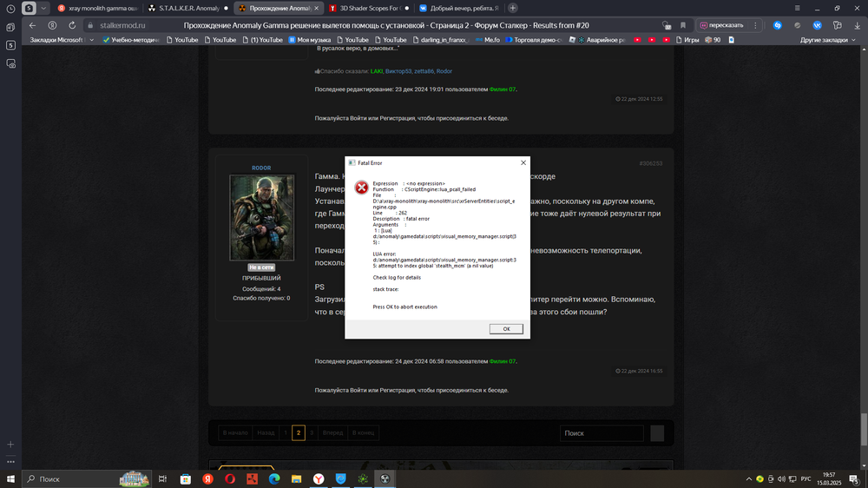
Task: Open the tab list dropdown chevron
Action: tap(43, 8)
